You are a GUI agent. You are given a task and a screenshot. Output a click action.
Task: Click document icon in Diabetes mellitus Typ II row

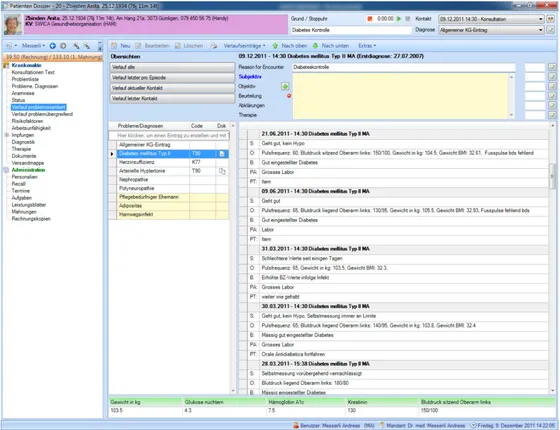pos(222,154)
